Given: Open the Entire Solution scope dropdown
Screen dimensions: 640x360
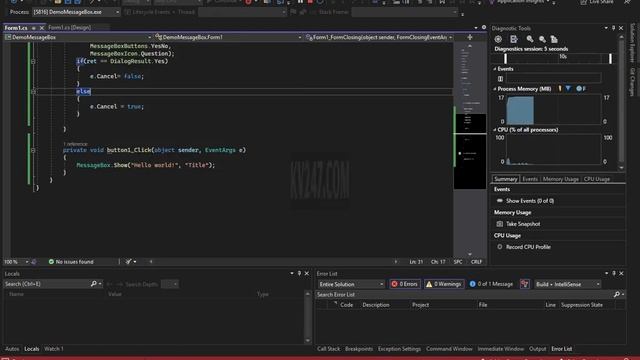Looking at the screenshot, I should (x=351, y=284).
